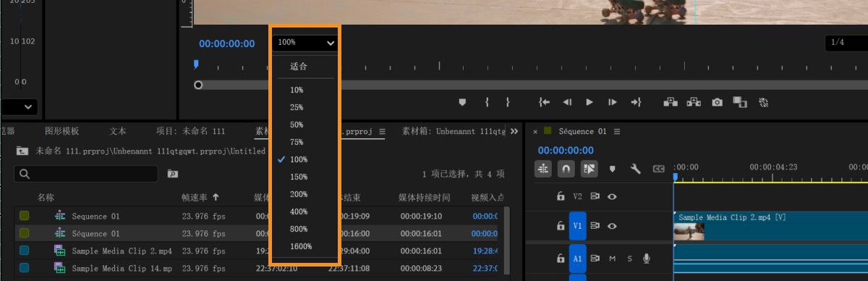Open the 100% zoom level dropdown

306,43
